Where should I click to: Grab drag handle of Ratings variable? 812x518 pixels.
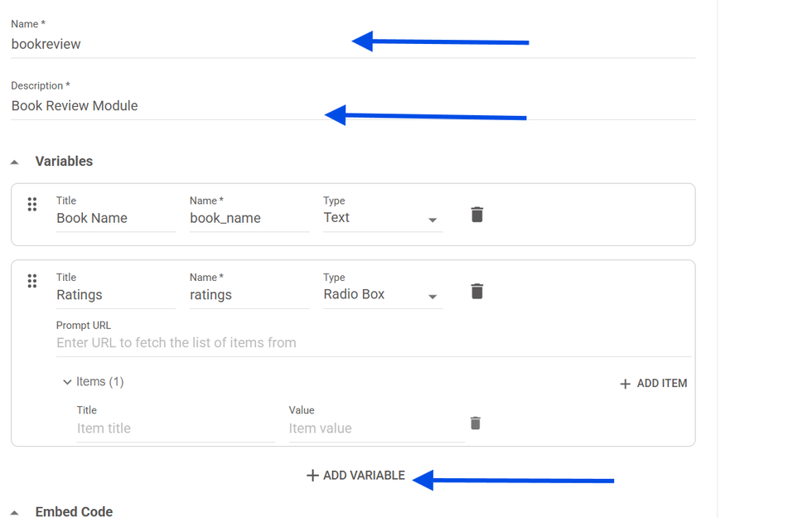[x=32, y=281]
